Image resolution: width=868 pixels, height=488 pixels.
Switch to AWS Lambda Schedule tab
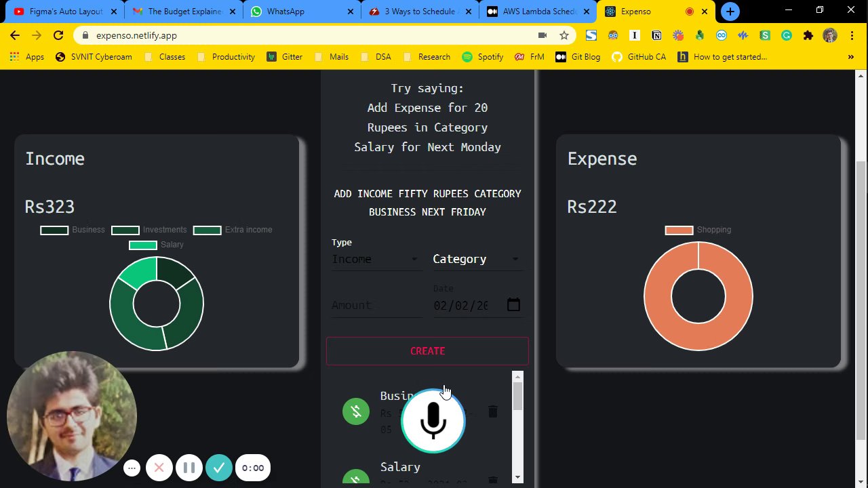coord(538,12)
